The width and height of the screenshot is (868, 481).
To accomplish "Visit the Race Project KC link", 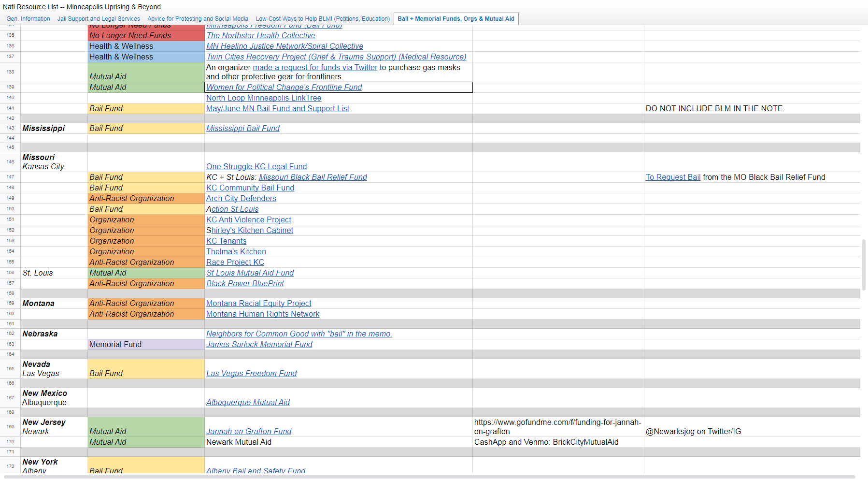I will click(235, 262).
